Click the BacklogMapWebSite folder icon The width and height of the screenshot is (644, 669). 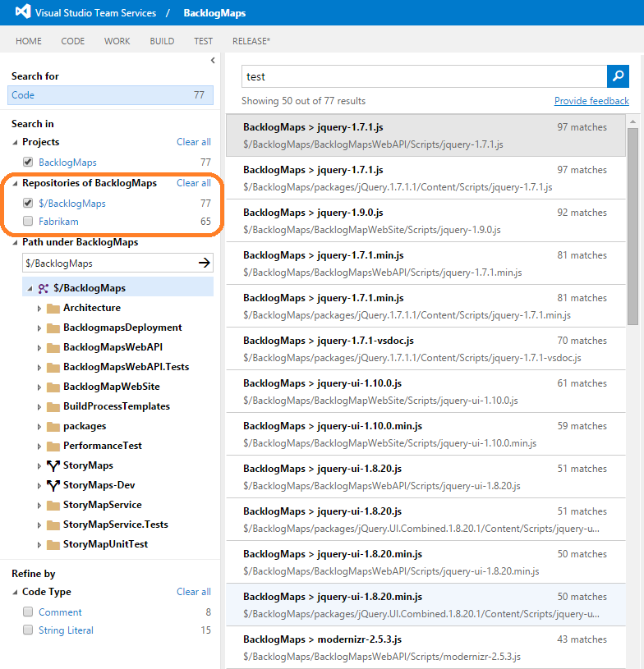[53, 387]
